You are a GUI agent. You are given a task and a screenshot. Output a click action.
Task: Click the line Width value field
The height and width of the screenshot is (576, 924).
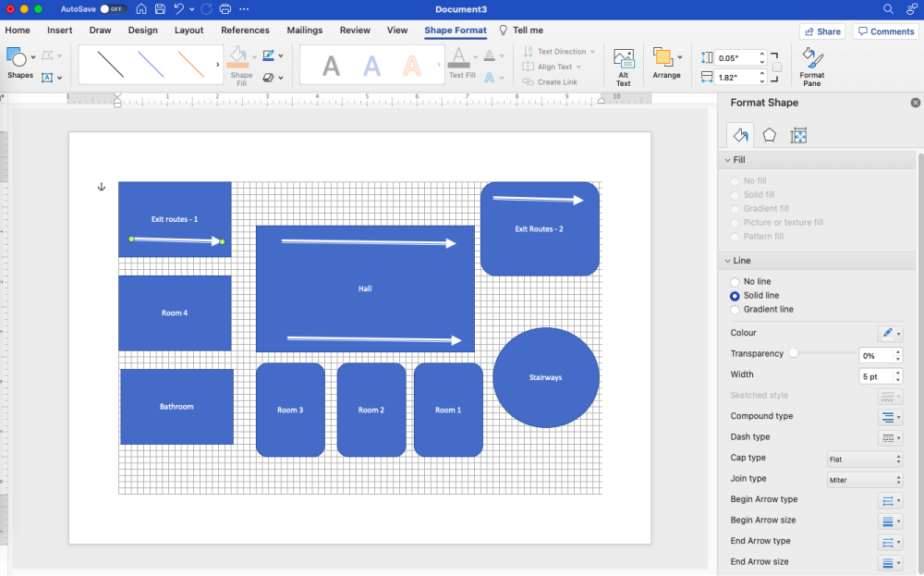tap(874, 375)
